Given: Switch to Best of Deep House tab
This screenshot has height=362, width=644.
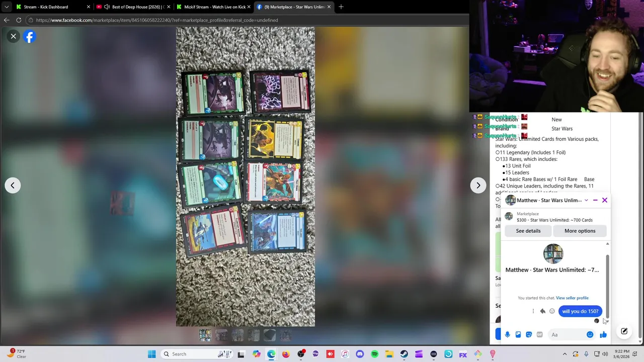Looking at the screenshot, I should click(134, 7).
